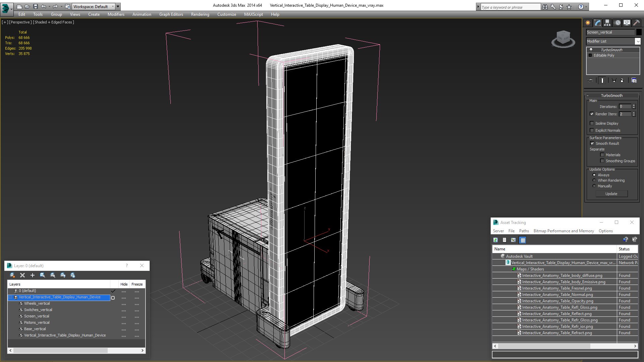Image resolution: width=644 pixels, height=362 pixels.
Task: Open the Modifier List dropdown
Action: pyautogui.click(x=637, y=41)
